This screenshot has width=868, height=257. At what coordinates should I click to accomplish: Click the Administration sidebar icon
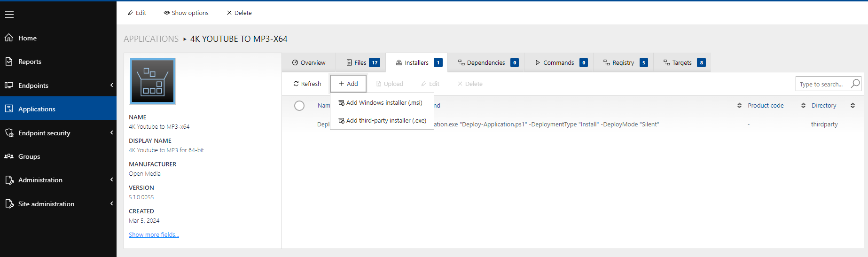9,180
